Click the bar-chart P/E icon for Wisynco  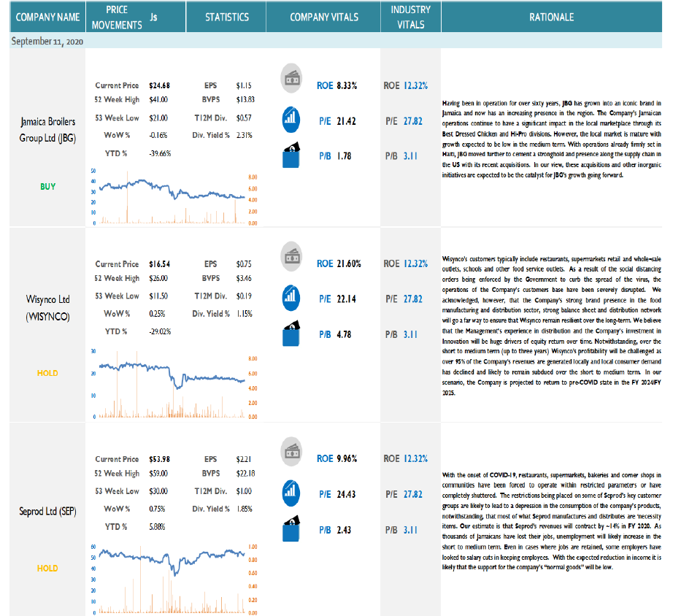[x=291, y=298]
